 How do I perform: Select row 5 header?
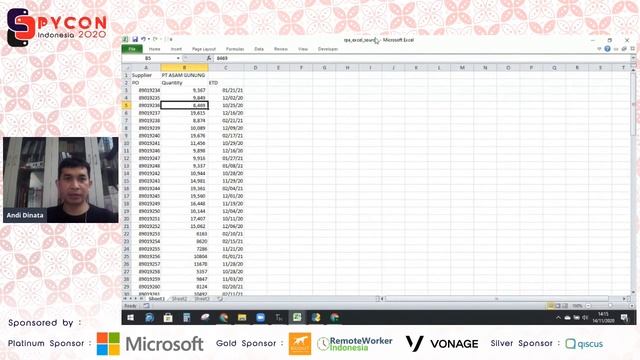pos(127,105)
